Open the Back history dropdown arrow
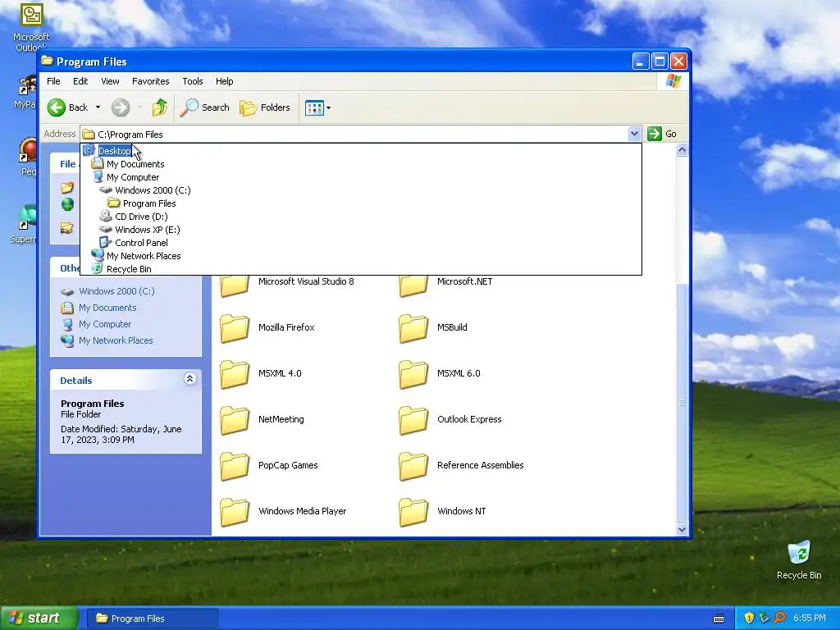The height and width of the screenshot is (630, 840). pos(98,107)
